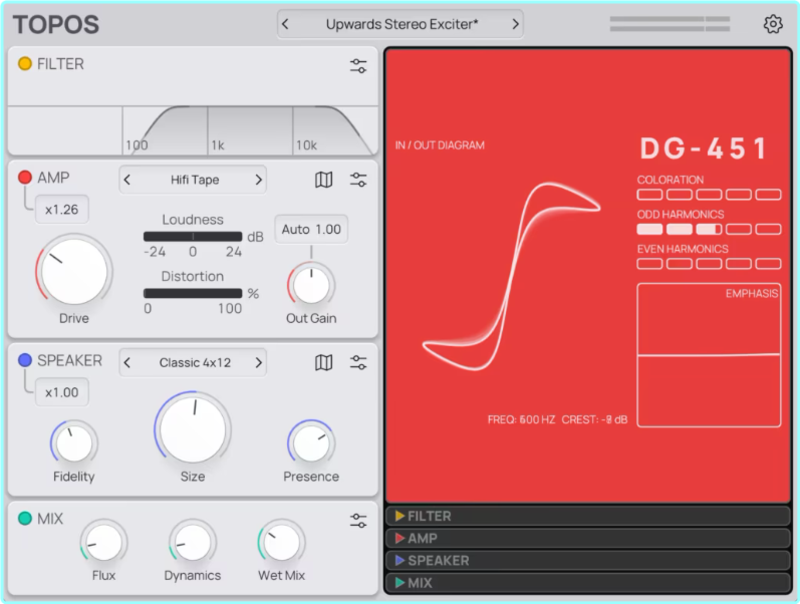The width and height of the screenshot is (800, 604).
Task: Open the AMP model map browser
Action: click(x=324, y=180)
